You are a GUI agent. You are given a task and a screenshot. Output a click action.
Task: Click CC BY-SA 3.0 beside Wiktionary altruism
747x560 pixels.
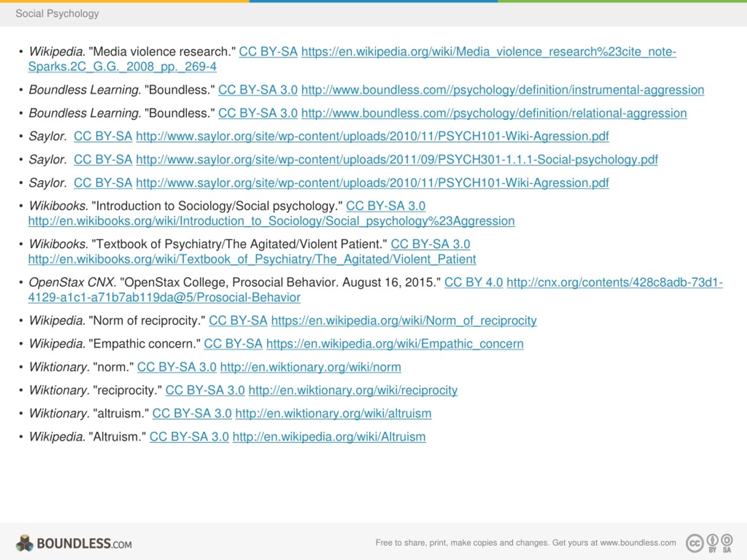click(192, 414)
